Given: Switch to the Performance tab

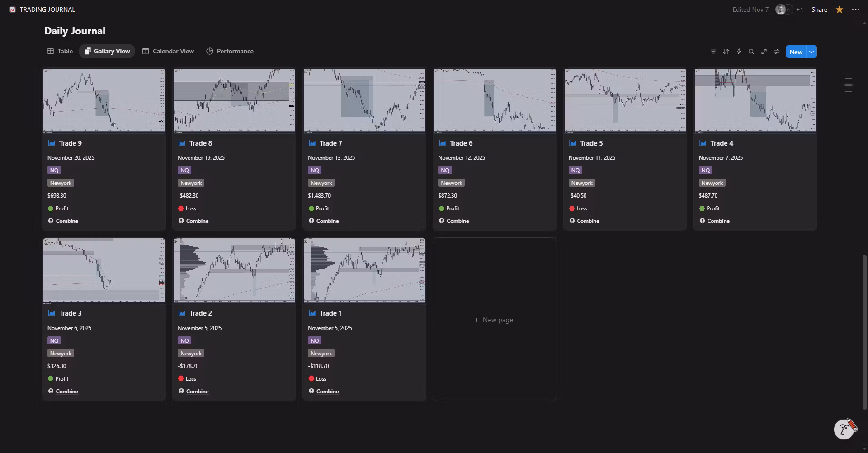Looking at the screenshot, I should tap(230, 51).
